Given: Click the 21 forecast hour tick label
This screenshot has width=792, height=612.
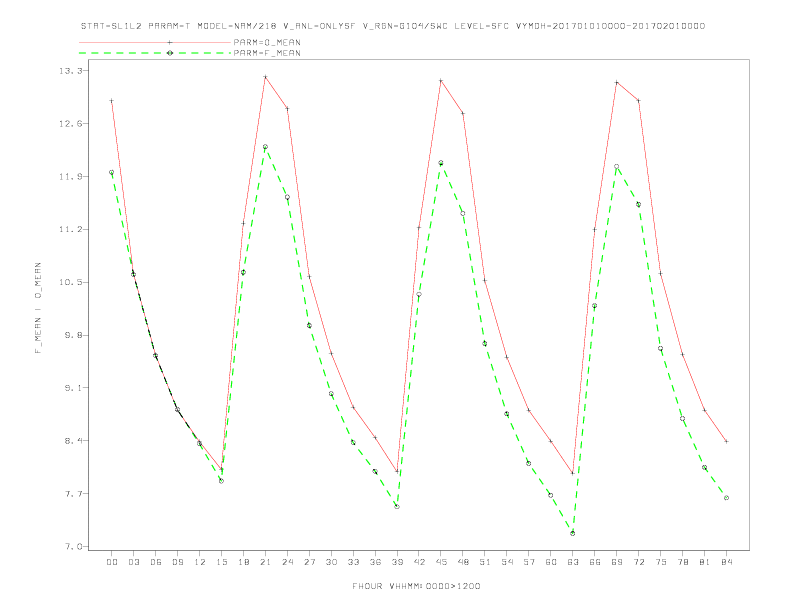Looking at the screenshot, I should point(265,562).
